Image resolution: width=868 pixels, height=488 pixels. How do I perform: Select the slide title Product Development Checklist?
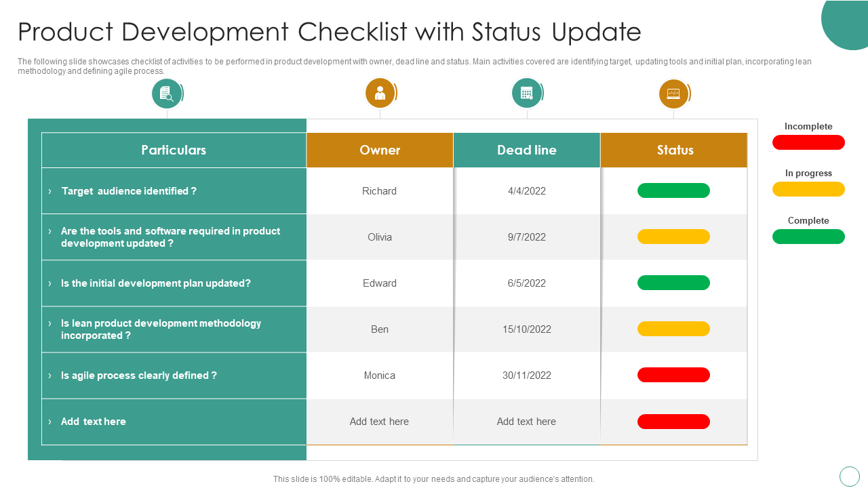pos(330,32)
